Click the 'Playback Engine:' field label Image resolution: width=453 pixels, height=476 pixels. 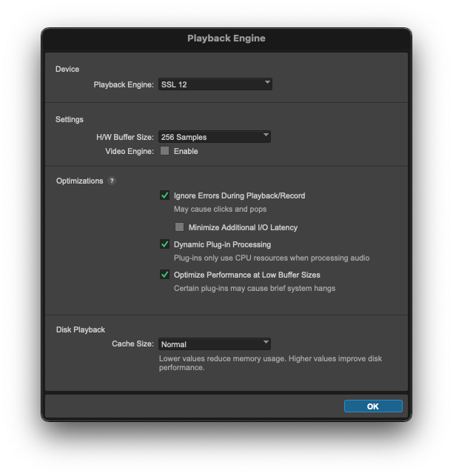tap(124, 84)
